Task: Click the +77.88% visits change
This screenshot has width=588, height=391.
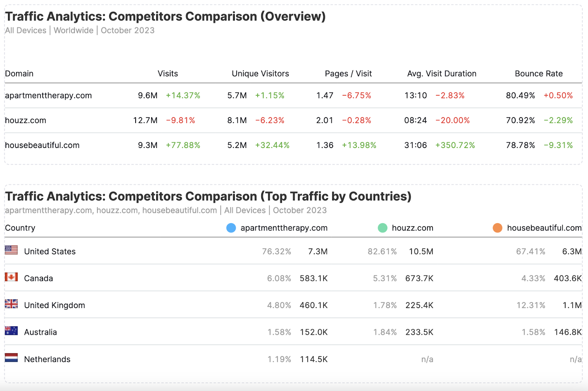Action: 183,145
